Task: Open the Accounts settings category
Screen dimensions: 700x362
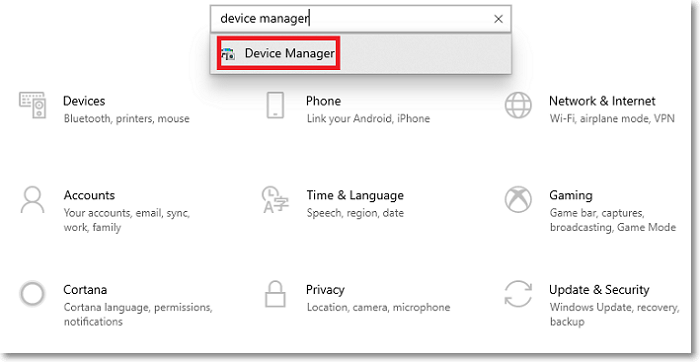Action: (x=89, y=196)
